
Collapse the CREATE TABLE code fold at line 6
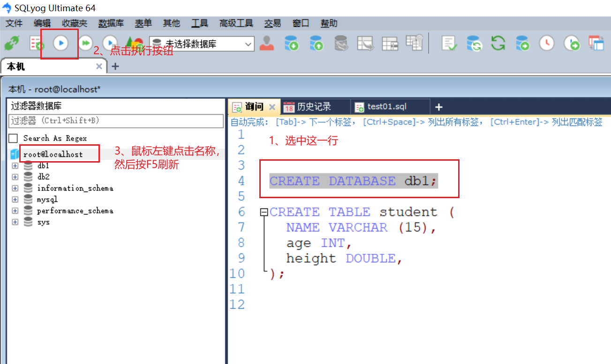264,212
